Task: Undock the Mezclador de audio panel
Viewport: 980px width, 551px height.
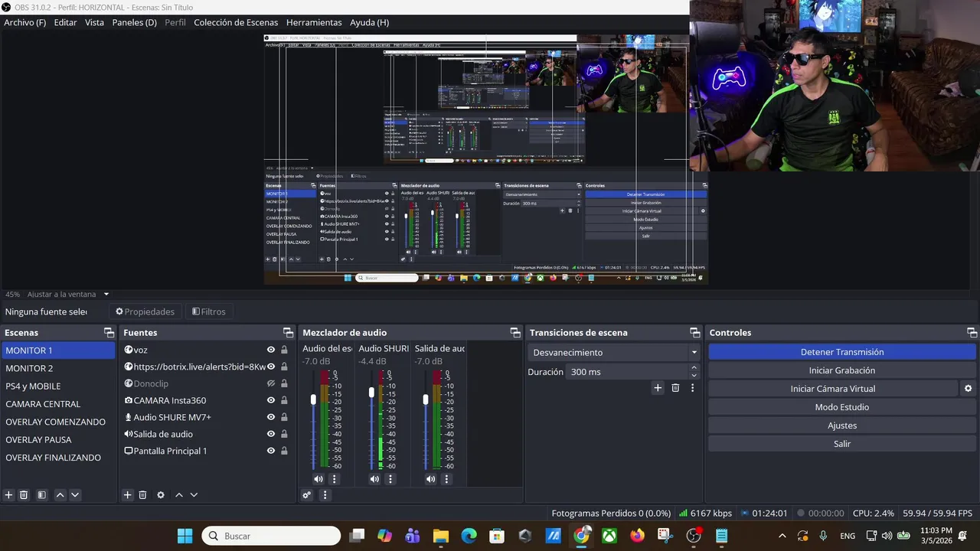Action: (x=515, y=332)
